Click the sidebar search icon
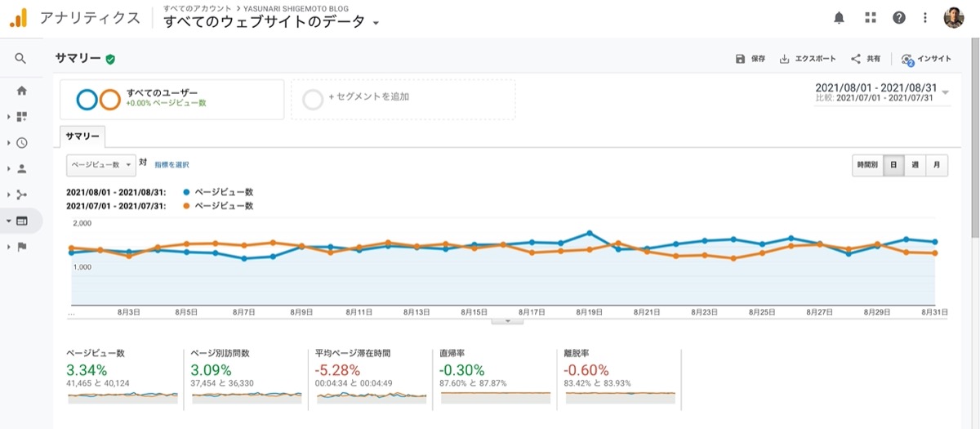Screen dimensions: 980x429 click(21, 59)
